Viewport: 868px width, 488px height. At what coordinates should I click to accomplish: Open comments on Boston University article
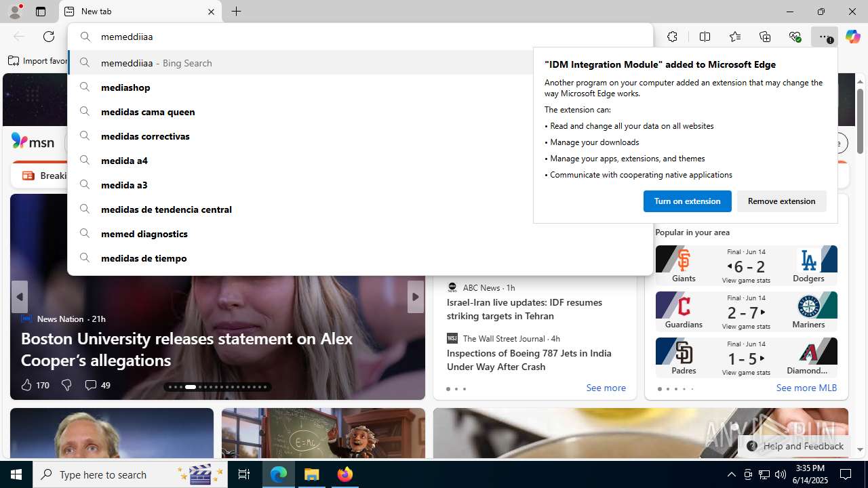click(x=97, y=385)
